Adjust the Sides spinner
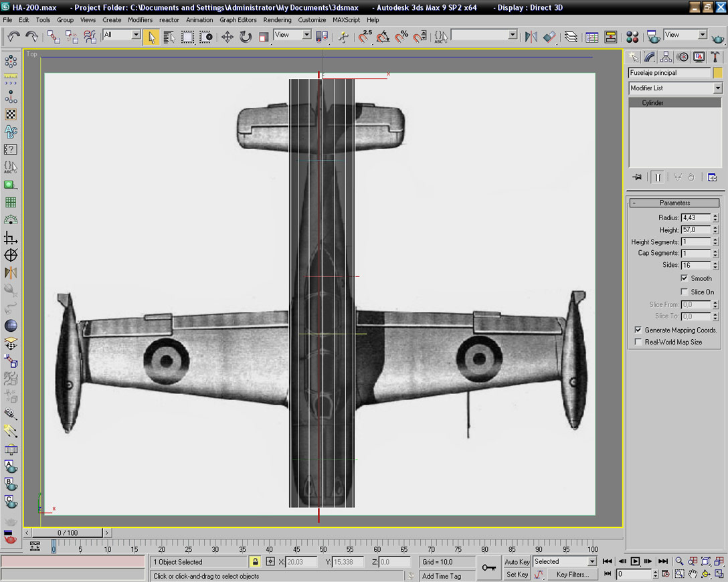This screenshot has width=728, height=582. click(715, 265)
